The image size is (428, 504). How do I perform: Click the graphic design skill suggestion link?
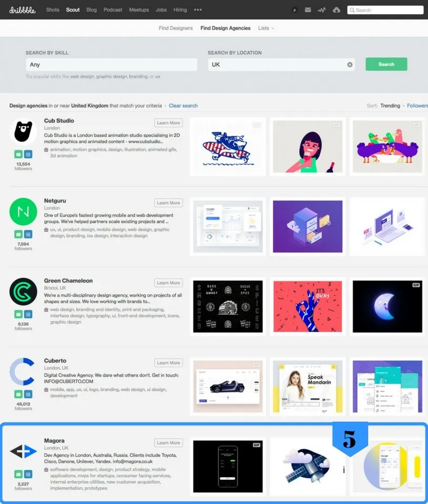click(x=111, y=77)
